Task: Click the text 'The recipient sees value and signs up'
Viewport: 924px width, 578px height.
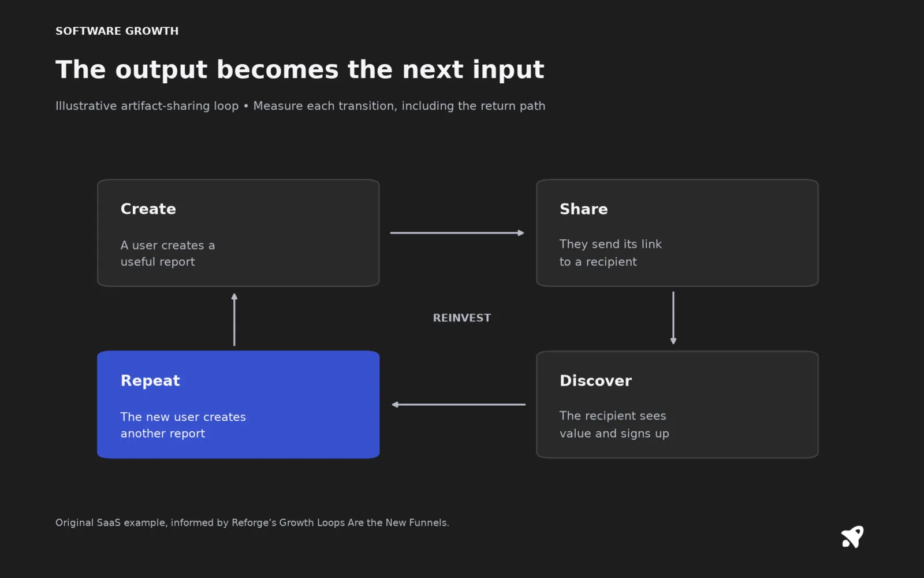Action: [x=614, y=424]
